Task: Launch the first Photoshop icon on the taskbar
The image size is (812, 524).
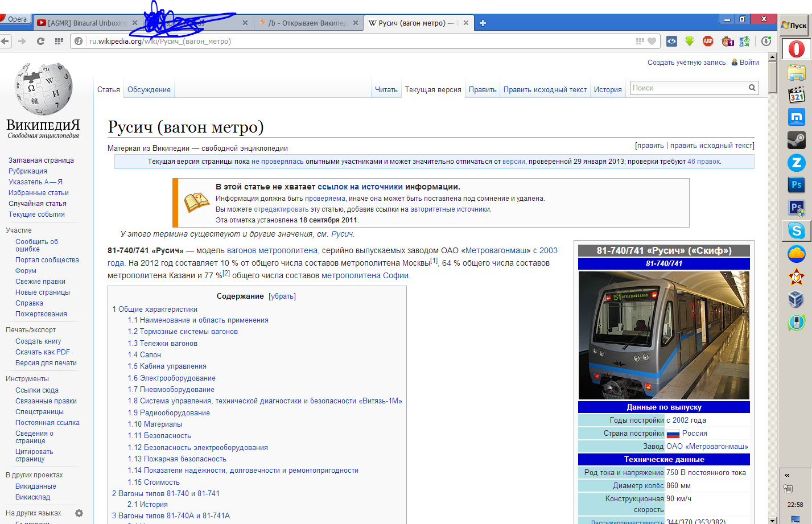Action: pyautogui.click(x=796, y=185)
